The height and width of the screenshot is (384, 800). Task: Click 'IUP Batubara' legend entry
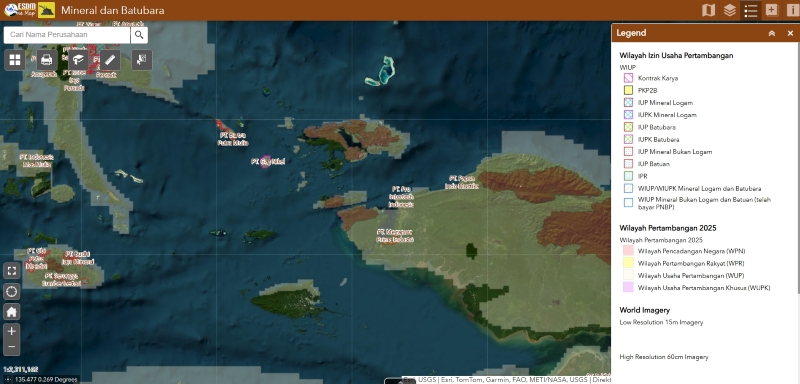(657, 127)
